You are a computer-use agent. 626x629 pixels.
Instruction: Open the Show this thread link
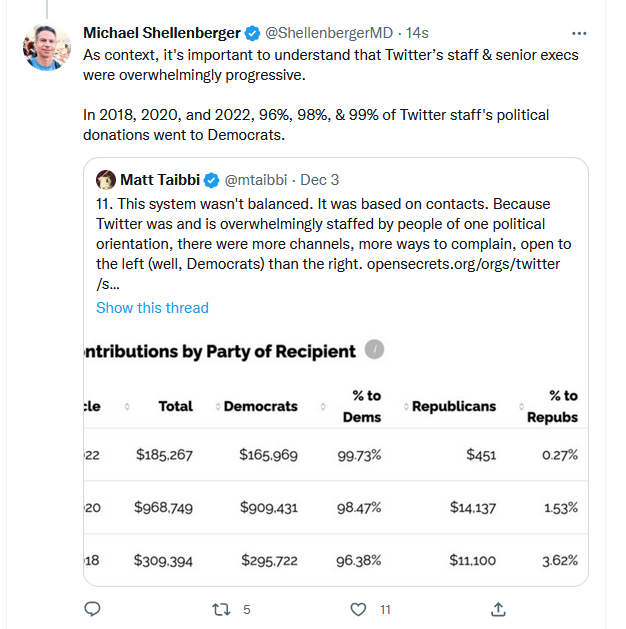[x=152, y=308]
